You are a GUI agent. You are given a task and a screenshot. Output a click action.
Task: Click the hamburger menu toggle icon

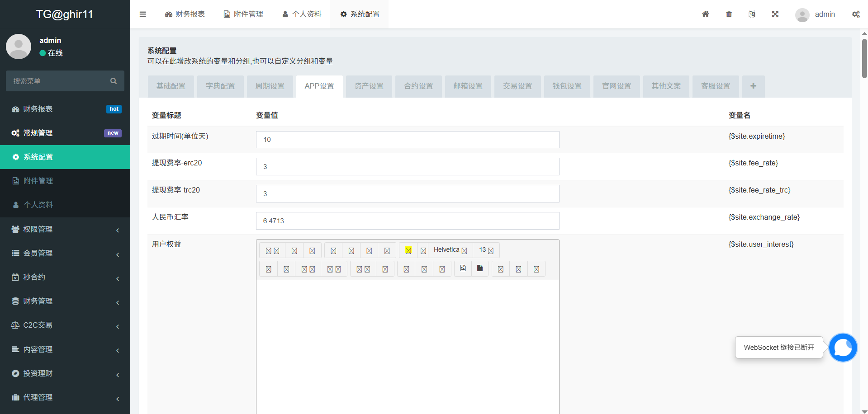coord(142,14)
